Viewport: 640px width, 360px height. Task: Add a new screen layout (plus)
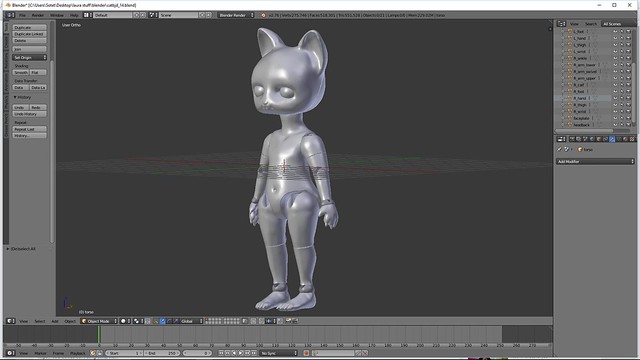(137, 15)
